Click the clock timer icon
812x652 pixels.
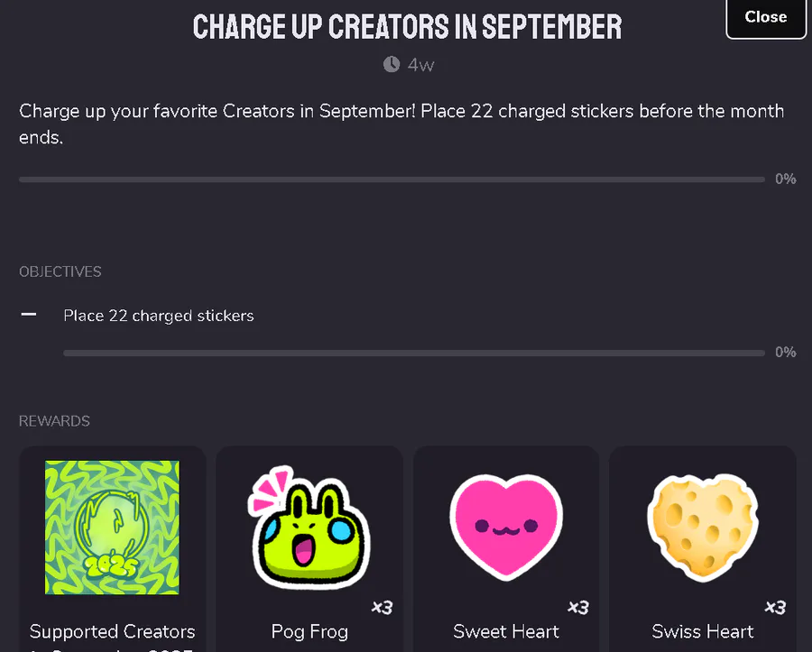(392, 65)
